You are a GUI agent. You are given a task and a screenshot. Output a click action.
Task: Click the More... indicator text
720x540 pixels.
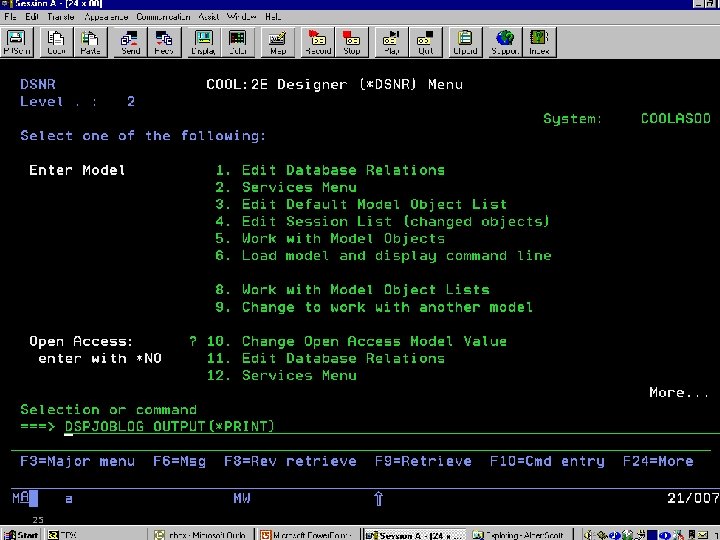tap(679, 393)
